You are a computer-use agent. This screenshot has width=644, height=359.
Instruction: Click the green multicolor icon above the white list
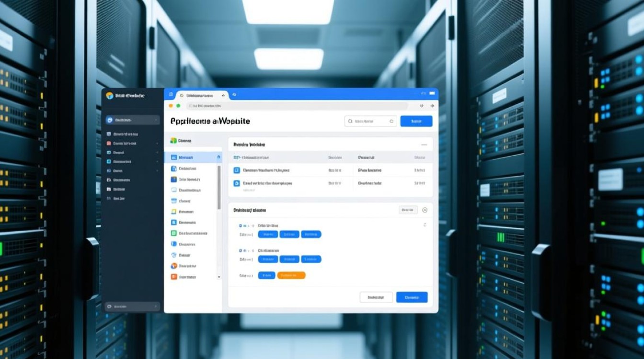point(173,141)
